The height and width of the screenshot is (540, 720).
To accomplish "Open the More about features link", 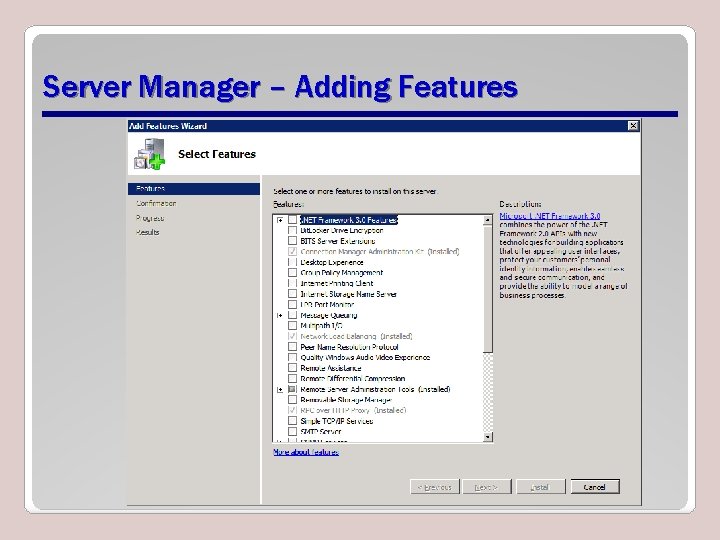I will [x=306, y=452].
